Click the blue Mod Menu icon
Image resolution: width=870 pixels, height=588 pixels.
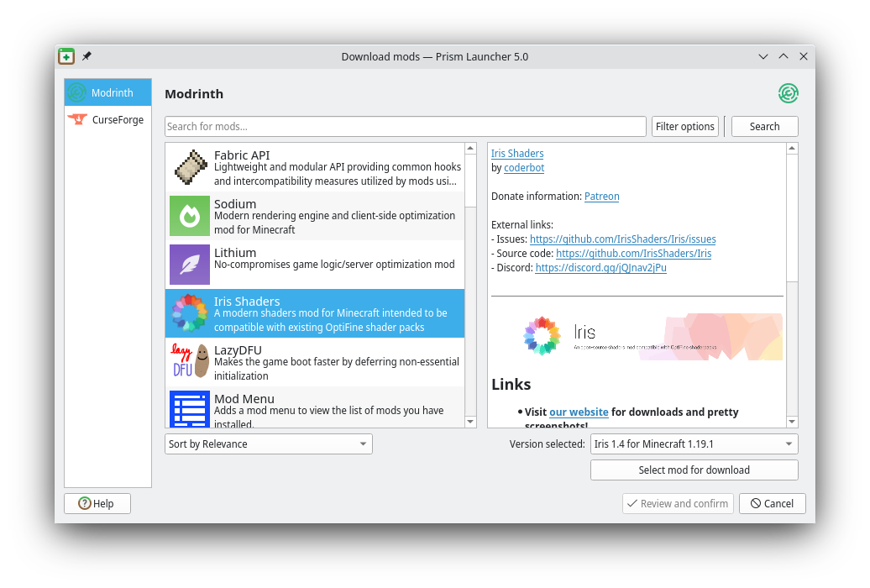(190, 409)
